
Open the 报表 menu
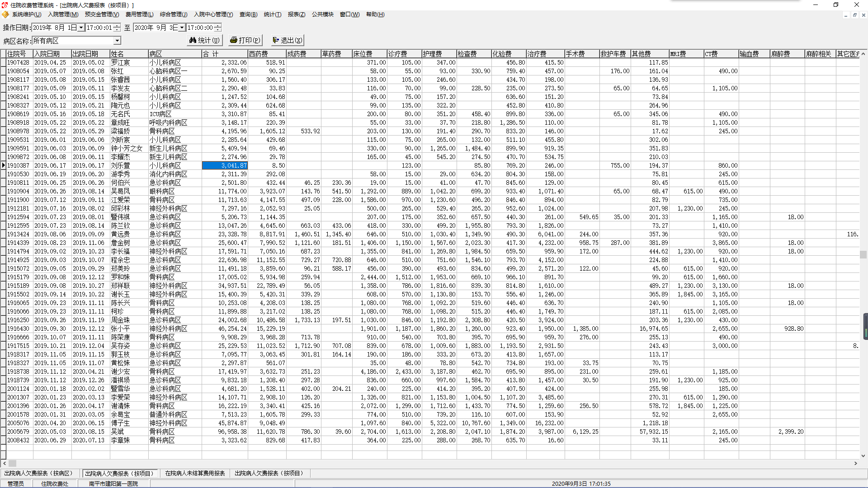coord(296,14)
